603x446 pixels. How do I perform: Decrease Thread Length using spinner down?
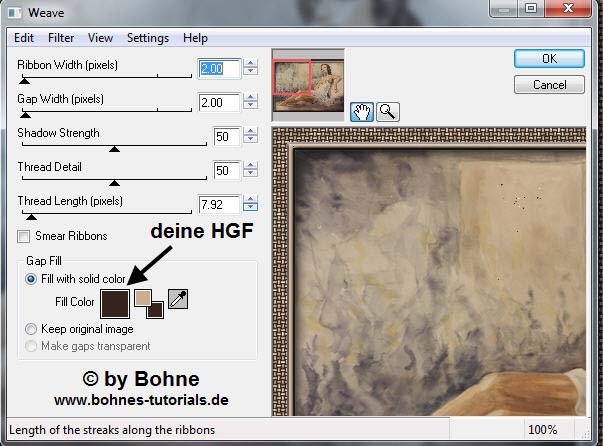[251, 209]
